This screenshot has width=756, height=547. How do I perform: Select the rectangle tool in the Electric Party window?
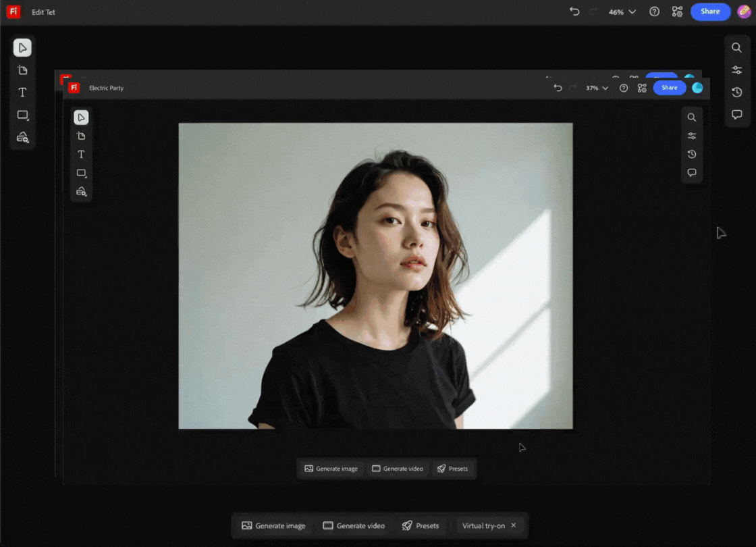tap(81, 173)
